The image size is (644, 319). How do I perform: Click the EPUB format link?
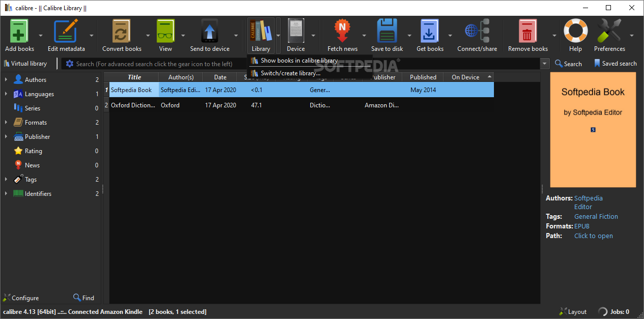(582, 226)
